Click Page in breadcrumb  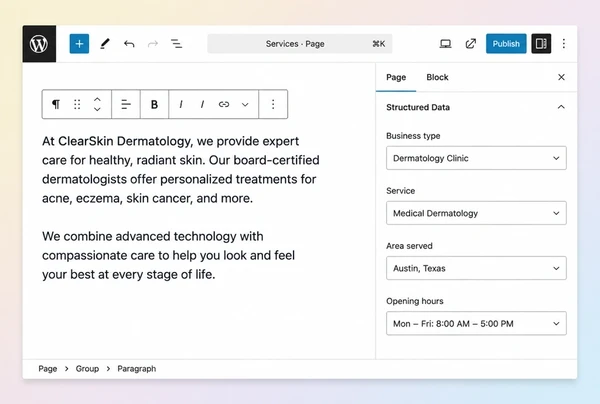pyautogui.click(x=48, y=369)
